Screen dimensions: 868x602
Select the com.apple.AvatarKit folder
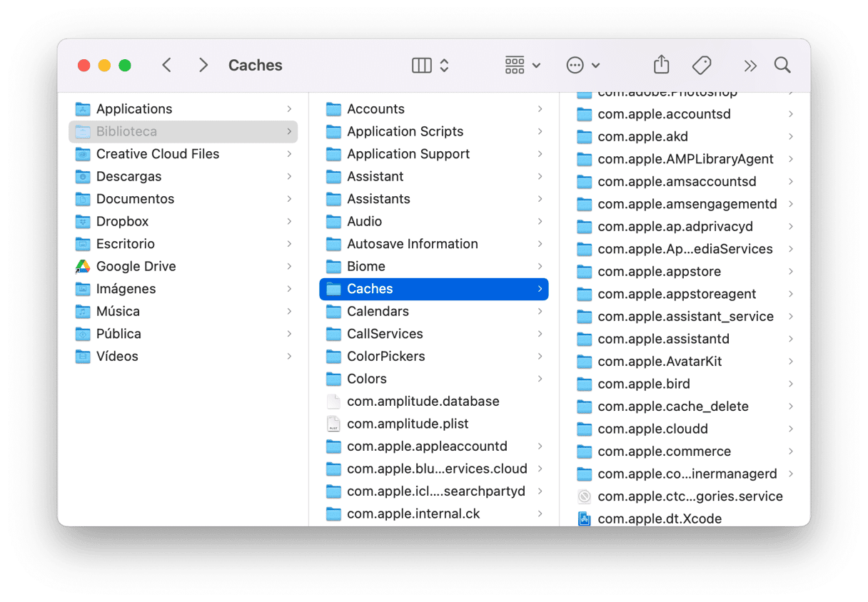tap(686, 362)
